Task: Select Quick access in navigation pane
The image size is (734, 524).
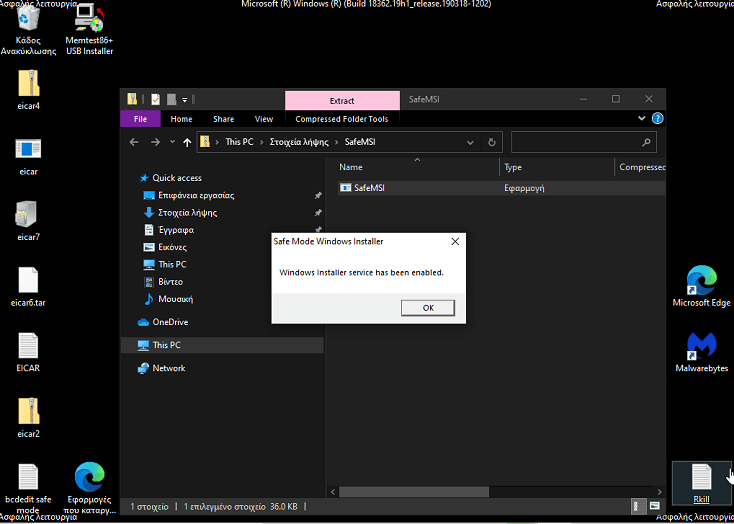Action: (177, 178)
